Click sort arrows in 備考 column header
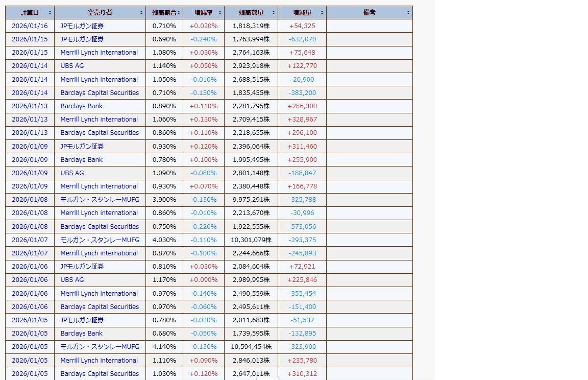588x380 pixels. 408,13
